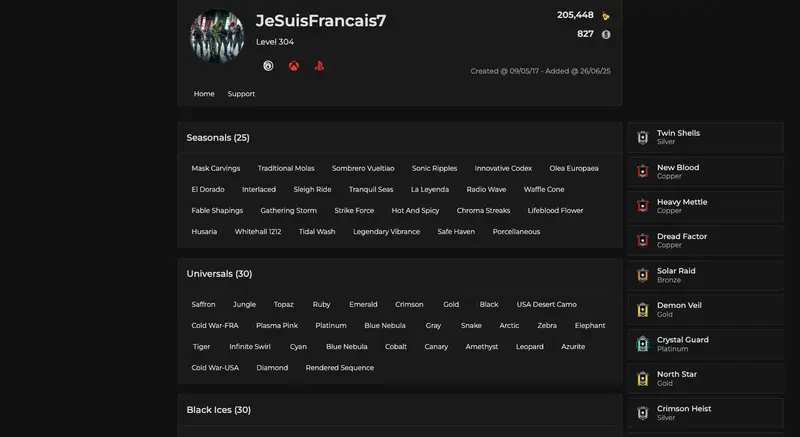Screen dimensions: 800x437
Task: Click the Solar Raid bronze rank badge
Action: click(643, 275)
